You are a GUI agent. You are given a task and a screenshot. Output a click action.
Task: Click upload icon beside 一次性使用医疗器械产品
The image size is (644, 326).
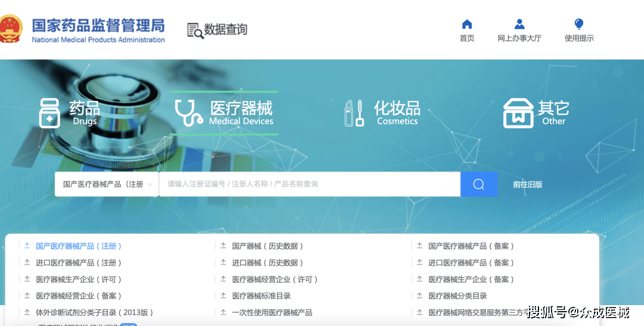tap(224, 312)
